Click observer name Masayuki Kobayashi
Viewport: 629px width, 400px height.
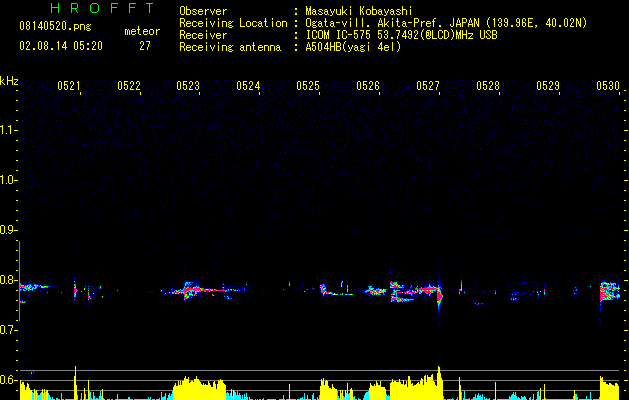point(359,11)
